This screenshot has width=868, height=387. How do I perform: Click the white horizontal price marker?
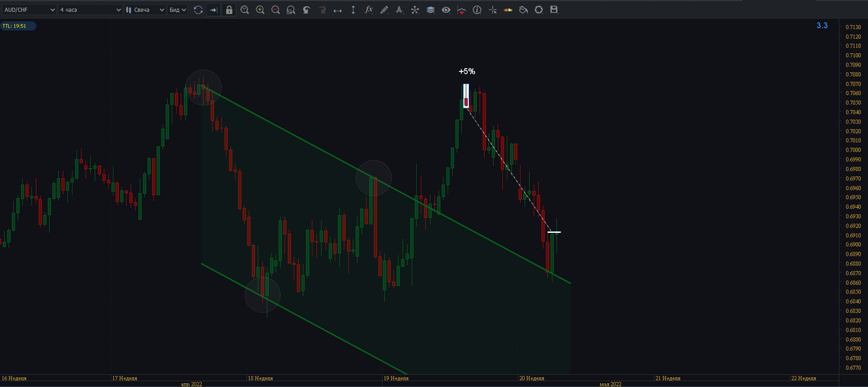(554, 232)
